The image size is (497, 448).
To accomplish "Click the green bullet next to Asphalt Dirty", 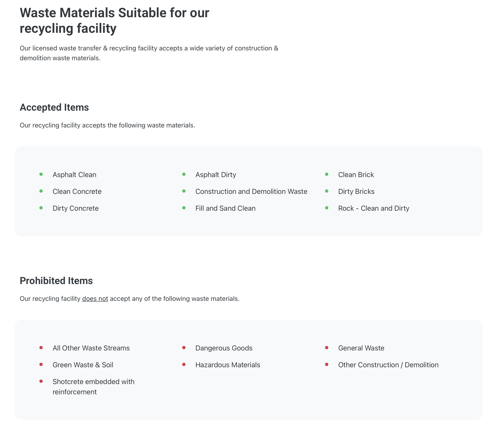I will [x=184, y=174].
